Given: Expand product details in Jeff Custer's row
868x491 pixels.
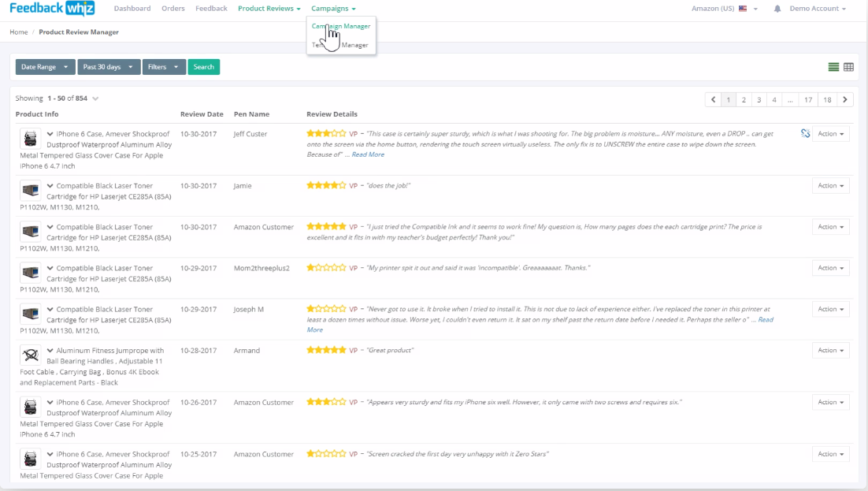Looking at the screenshot, I should (x=50, y=134).
